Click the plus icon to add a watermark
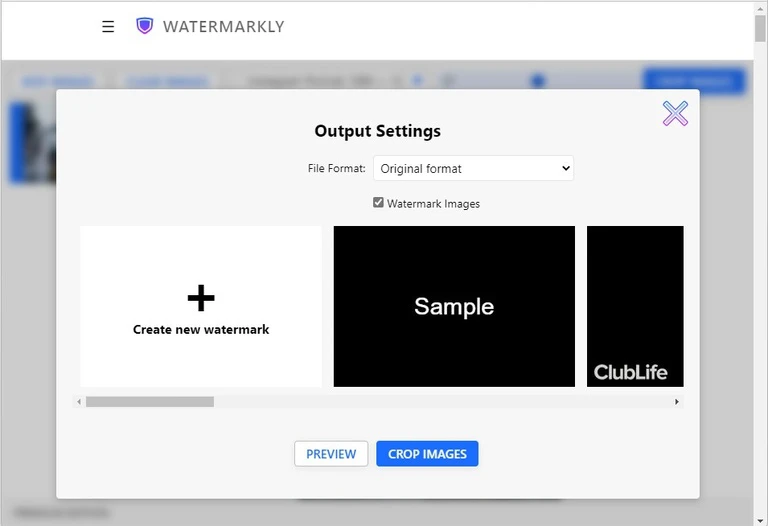768x526 pixels. [x=201, y=298]
